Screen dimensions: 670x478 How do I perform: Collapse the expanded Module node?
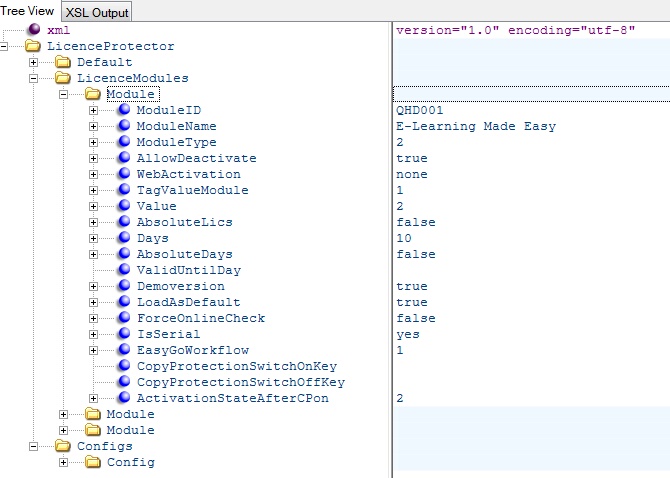click(64, 94)
